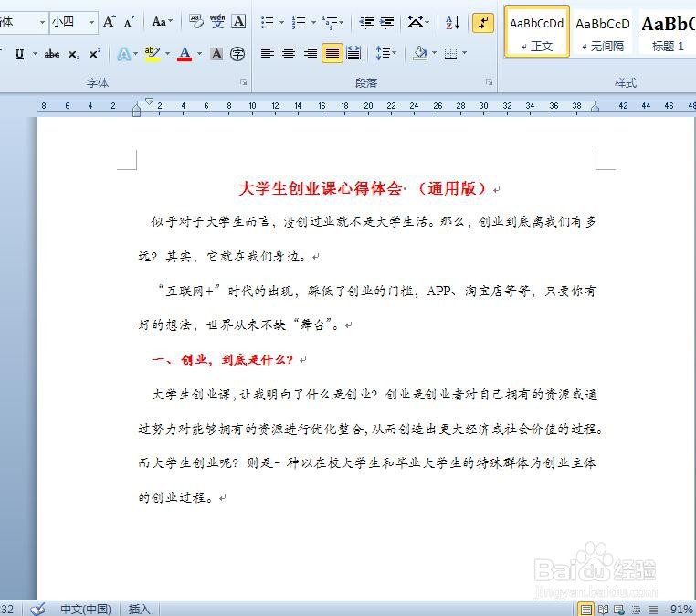Toggle strikethrough formatting
The image size is (696, 616).
tap(52, 54)
